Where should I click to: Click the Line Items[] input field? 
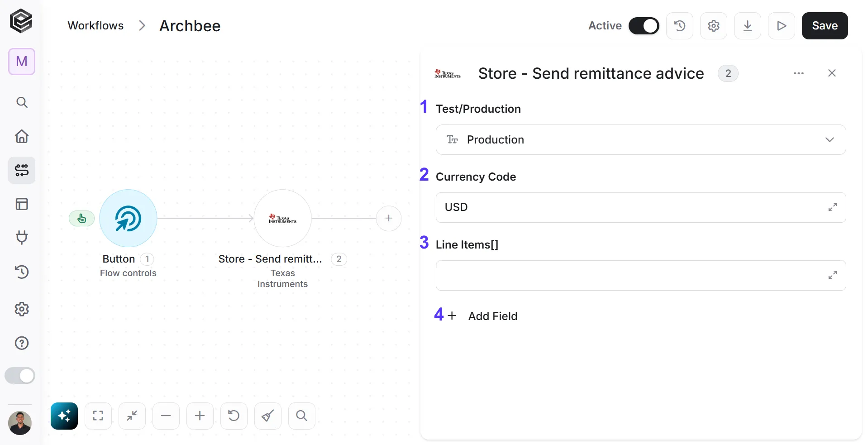tap(641, 276)
